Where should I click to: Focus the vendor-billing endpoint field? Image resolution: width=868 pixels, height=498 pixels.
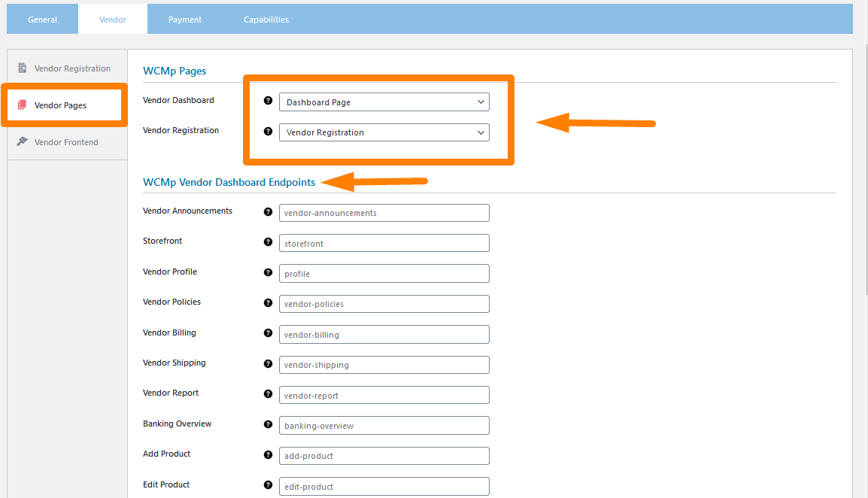coord(384,335)
